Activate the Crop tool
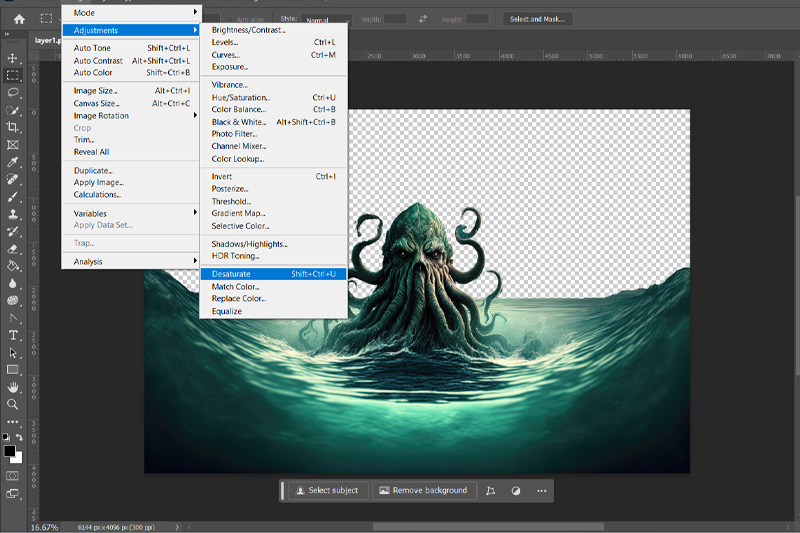Image resolution: width=800 pixels, height=533 pixels. coord(13,127)
